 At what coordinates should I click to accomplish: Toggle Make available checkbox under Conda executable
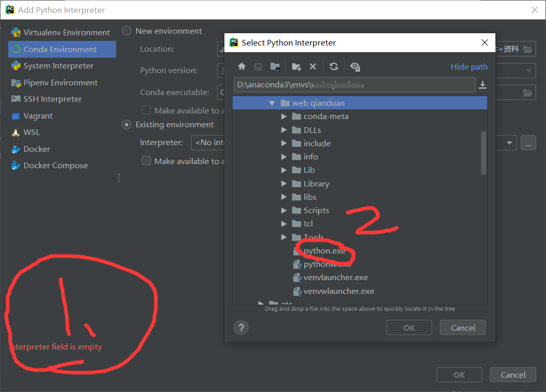[x=146, y=110]
